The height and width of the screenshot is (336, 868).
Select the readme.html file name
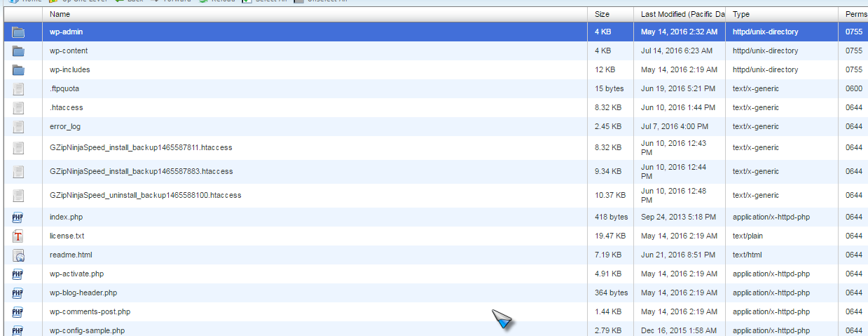pyautogui.click(x=71, y=255)
